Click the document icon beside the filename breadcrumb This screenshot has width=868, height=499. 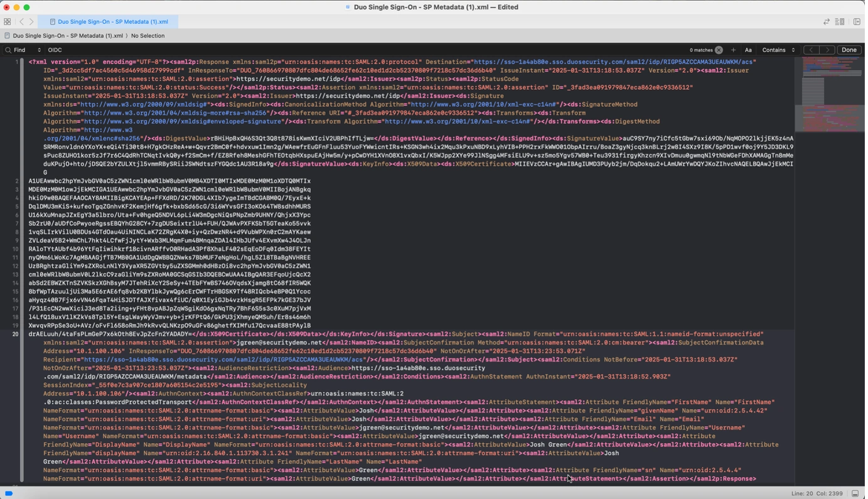7,36
